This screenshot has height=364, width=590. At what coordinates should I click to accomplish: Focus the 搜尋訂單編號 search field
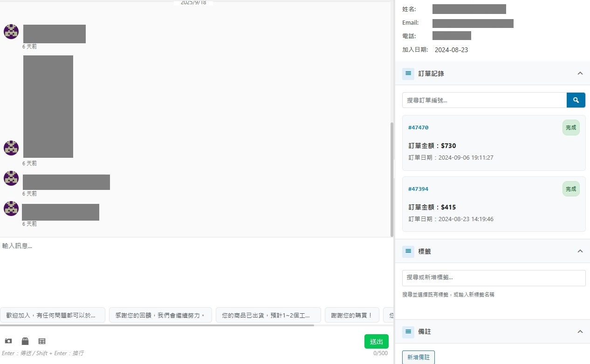click(x=484, y=100)
